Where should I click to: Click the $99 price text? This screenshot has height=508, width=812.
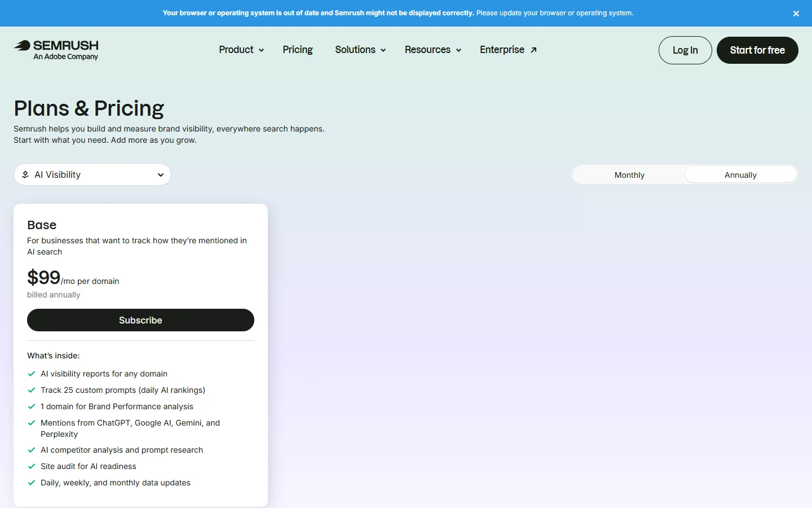(x=43, y=277)
